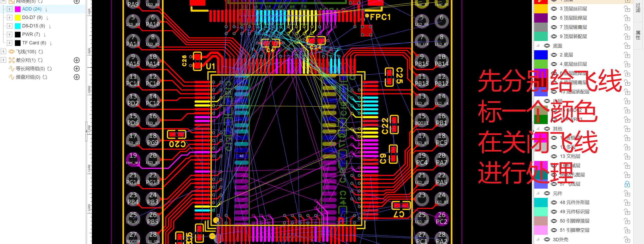Hide the 13 文档层 layer
Screen dimensions: 644x244
click(x=554, y=156)
